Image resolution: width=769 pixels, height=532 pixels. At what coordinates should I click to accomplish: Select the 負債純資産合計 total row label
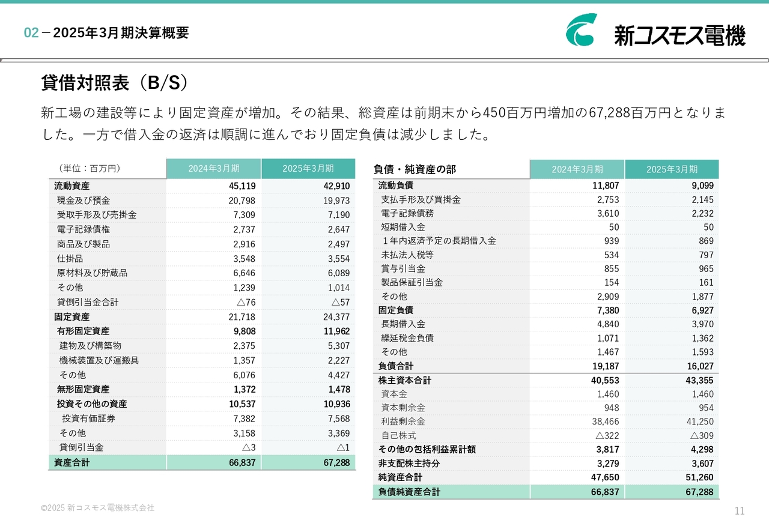409,492
